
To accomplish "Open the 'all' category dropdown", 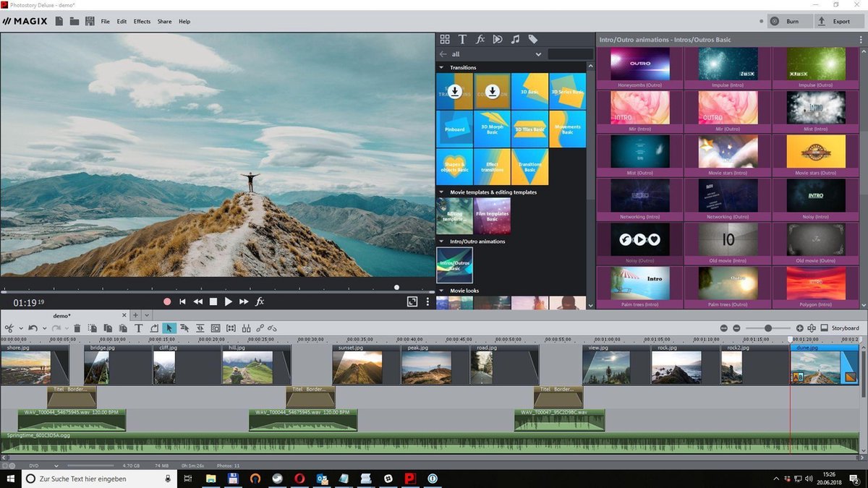I will (x=538, y=54).
